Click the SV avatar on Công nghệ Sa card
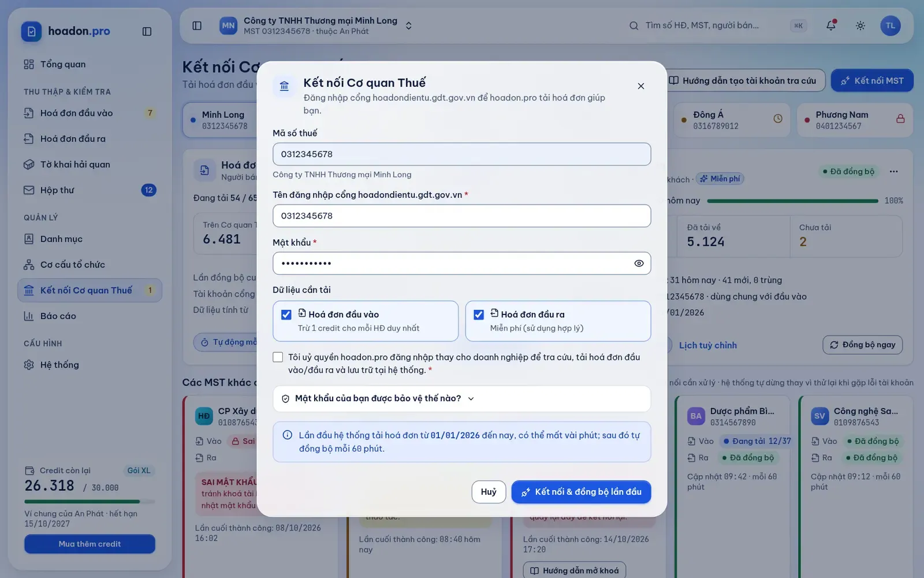This screenshot has width=924, height=578. tap(819, 416)
